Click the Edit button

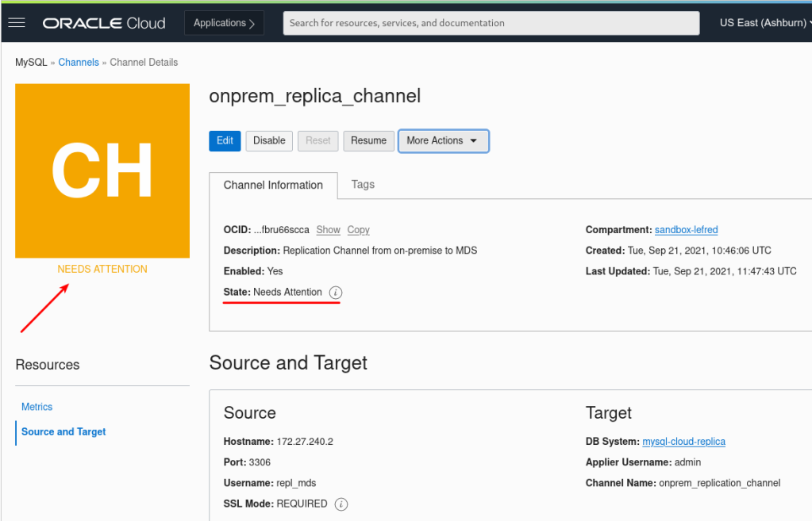tap(225, 140)
